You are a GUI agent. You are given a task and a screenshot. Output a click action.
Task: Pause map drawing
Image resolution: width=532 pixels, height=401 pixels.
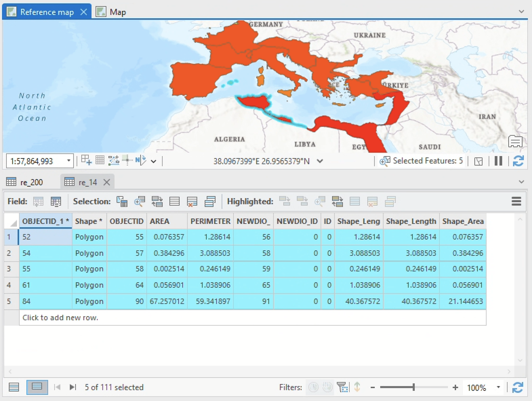click(498, 161)
